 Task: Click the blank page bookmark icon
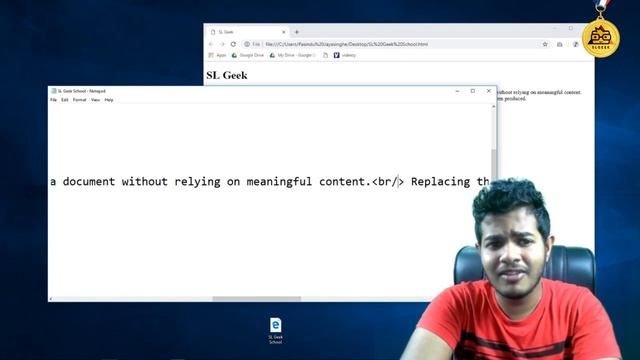[x=325, y=55]
